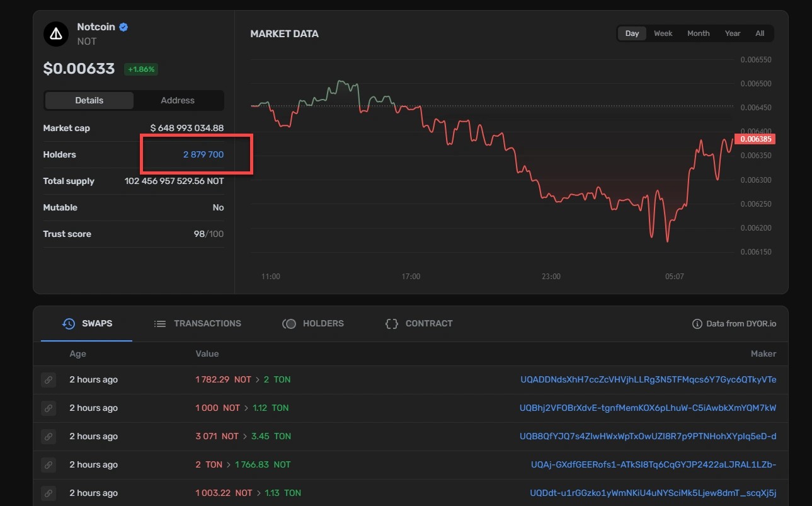Click the link icon on the 1000 NOT swap
812x506 pixels.
tap(48, 408)
